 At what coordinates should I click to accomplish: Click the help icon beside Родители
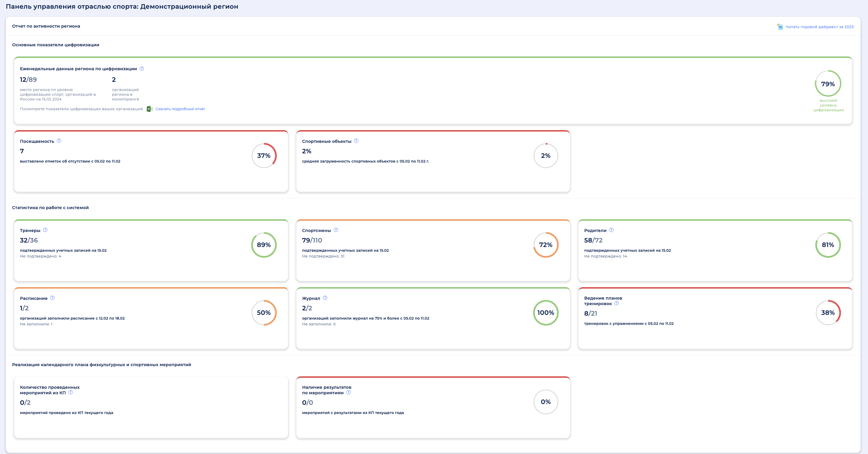[611, 230]
